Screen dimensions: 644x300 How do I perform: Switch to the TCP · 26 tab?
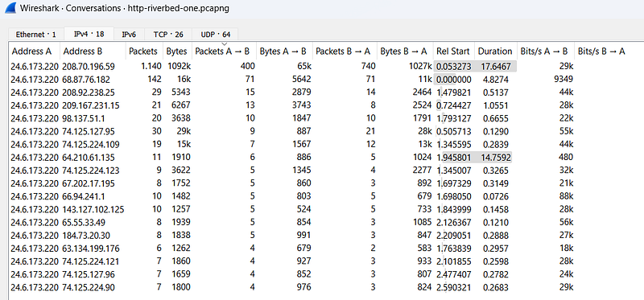pos(168,34)
